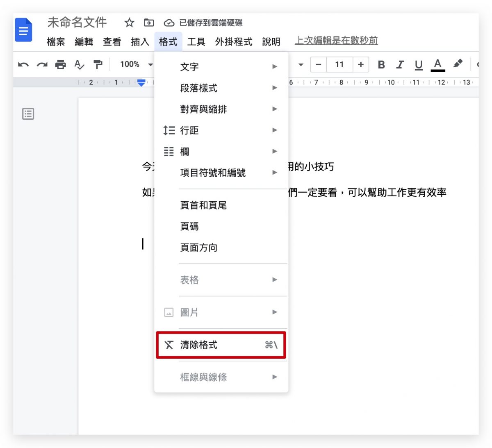The width and height of the screenshot is (492, 448).
Task: Toggle italic formatting
Action: tap(400, 64)
